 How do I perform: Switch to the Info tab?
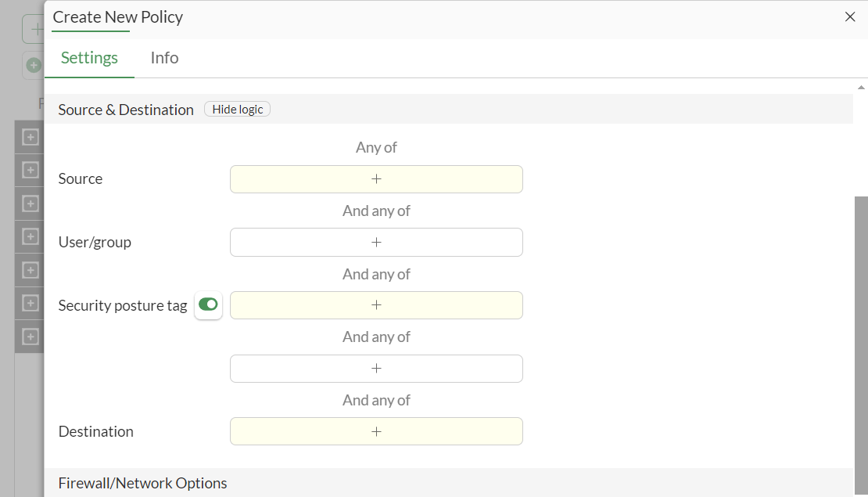[163, 58]
